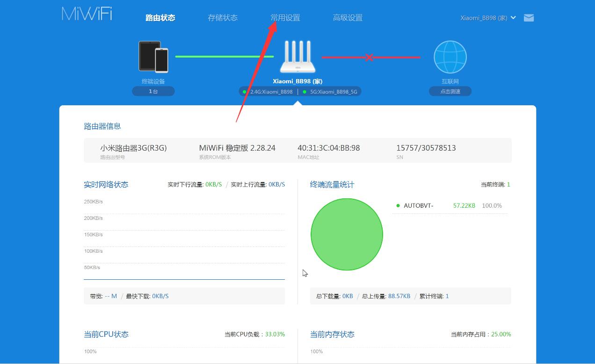595x364 pixels.
Task: Click the 当前CPU负载 33.03% value
Action: 275,334
